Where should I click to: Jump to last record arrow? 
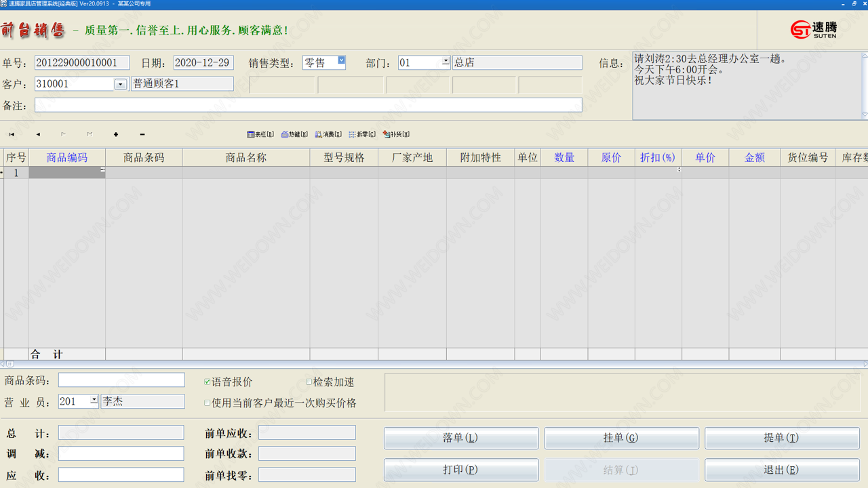pyautogui.click(x=89, y=134)
